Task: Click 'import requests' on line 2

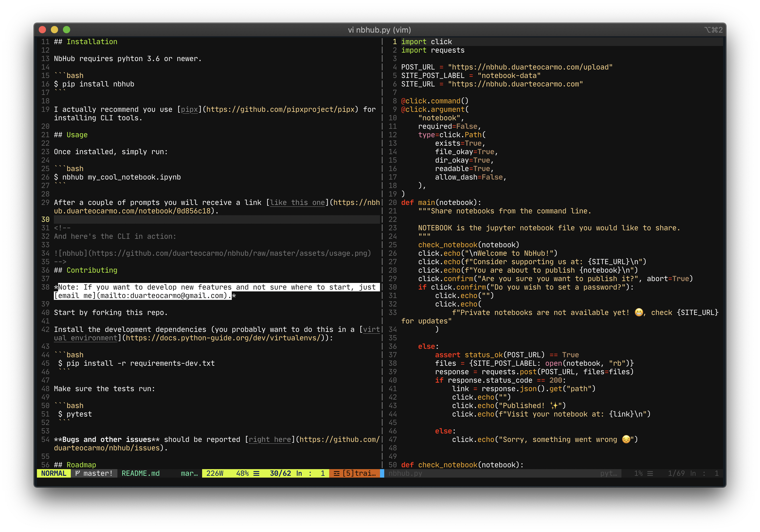Action: (433, 50)
